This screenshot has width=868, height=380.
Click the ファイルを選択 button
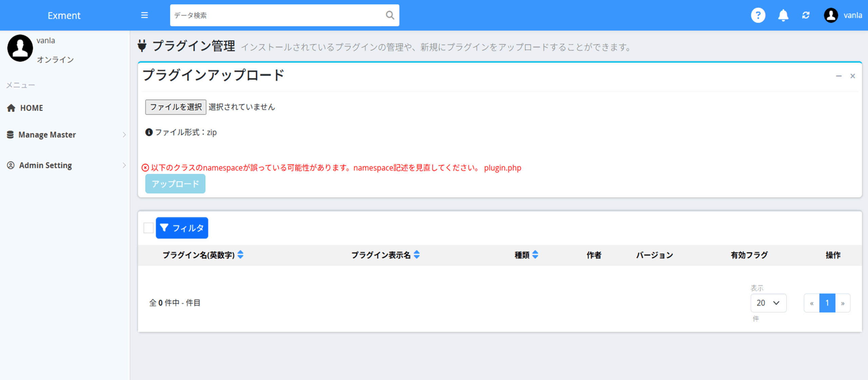pyautogui.click(x=176, y=107)
